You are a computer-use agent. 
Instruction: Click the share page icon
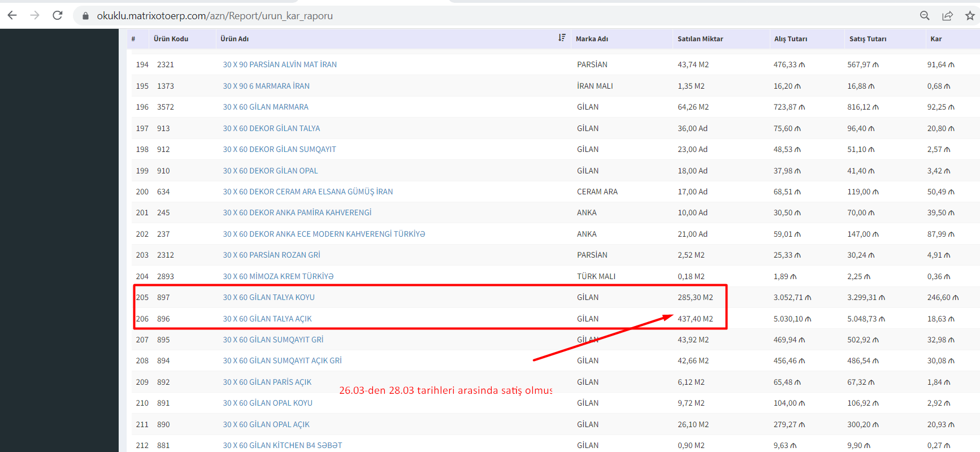click(947, 16)
